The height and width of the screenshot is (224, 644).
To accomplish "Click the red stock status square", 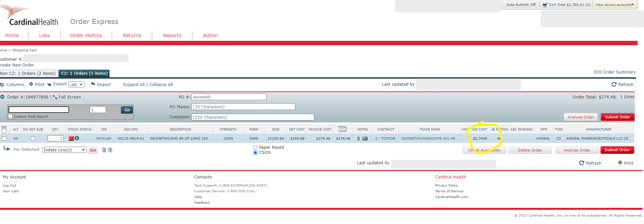I will pos(71,138).
